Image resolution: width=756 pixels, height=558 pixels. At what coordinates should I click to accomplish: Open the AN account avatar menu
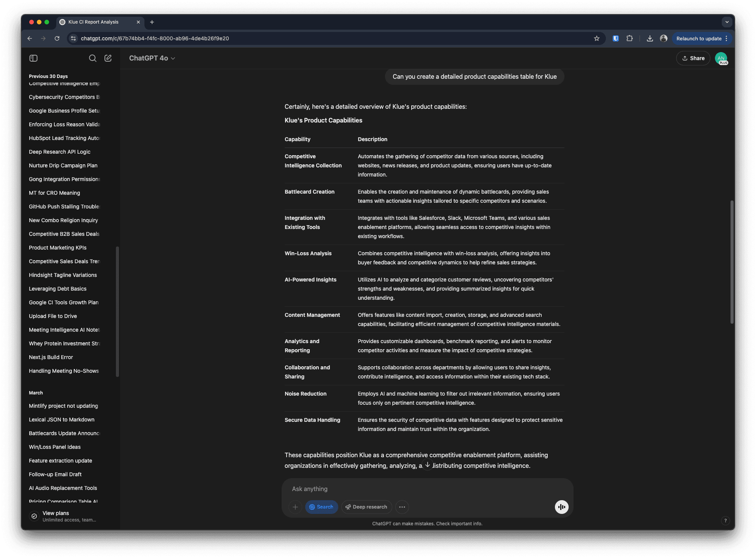[721, 58]
